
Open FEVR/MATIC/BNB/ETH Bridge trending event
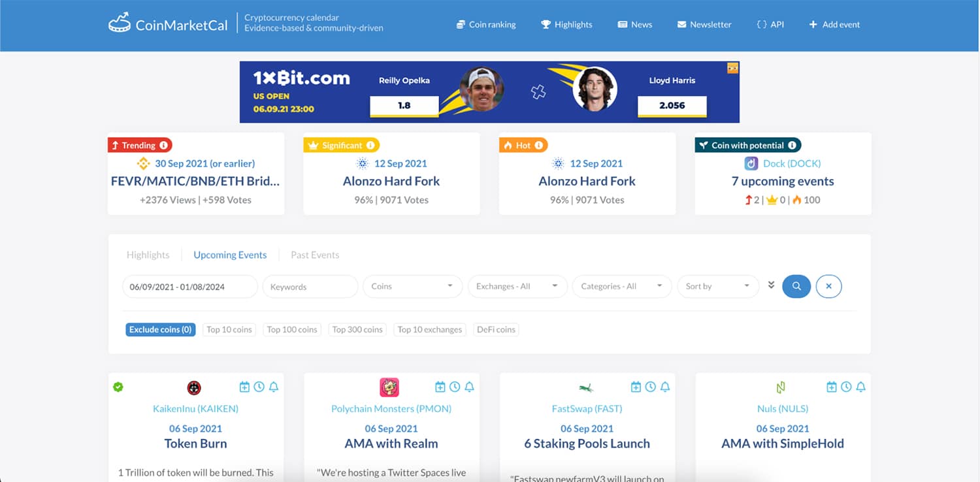[x=195, y=181]
